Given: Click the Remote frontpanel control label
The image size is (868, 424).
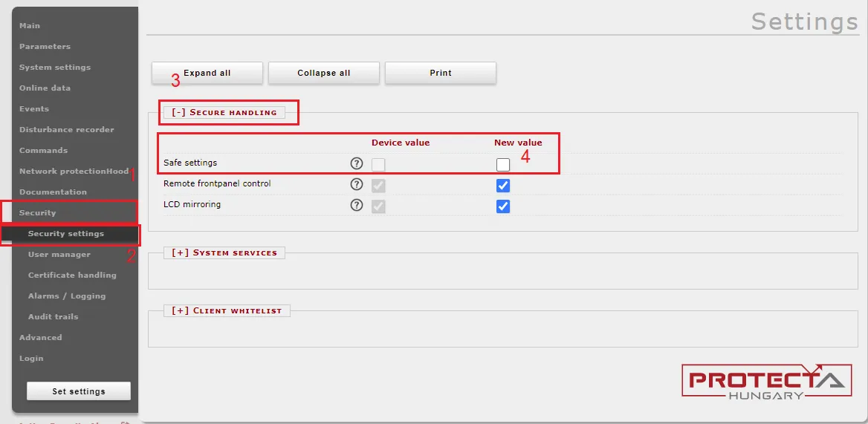Looking at the screenshot, I should point(217,183).
